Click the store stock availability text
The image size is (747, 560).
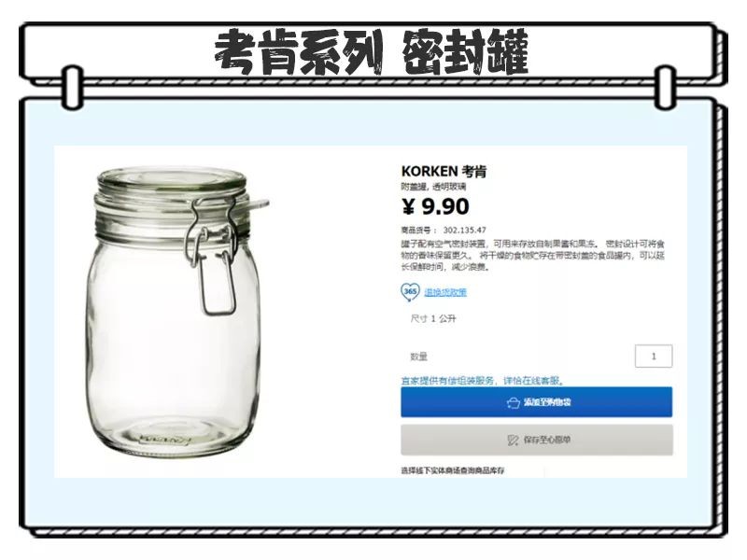[453, 470]
